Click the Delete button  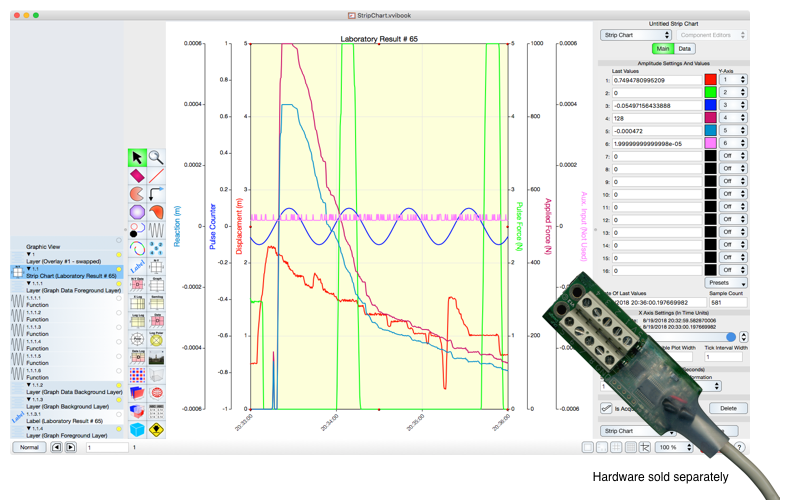728,408
